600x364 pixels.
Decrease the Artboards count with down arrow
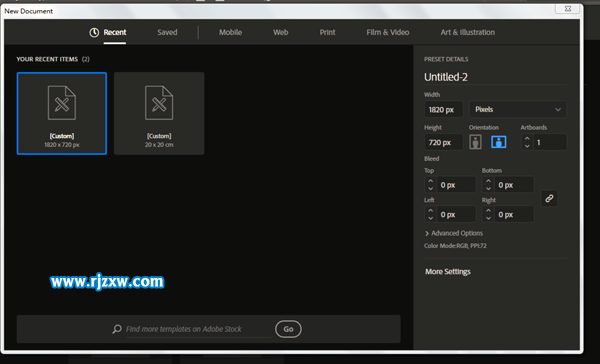point(527,146)
